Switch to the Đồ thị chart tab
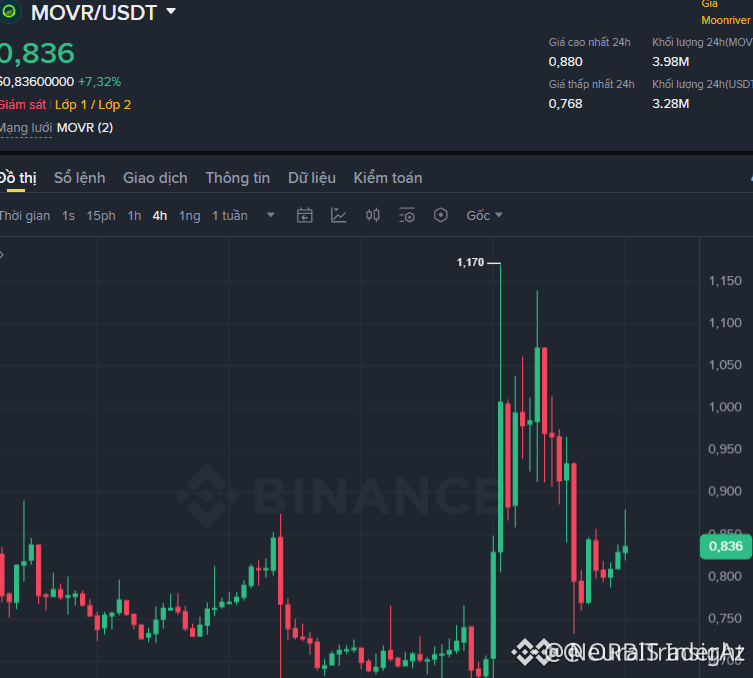Viewport: 753px width, 678px height. pos(18,178)
